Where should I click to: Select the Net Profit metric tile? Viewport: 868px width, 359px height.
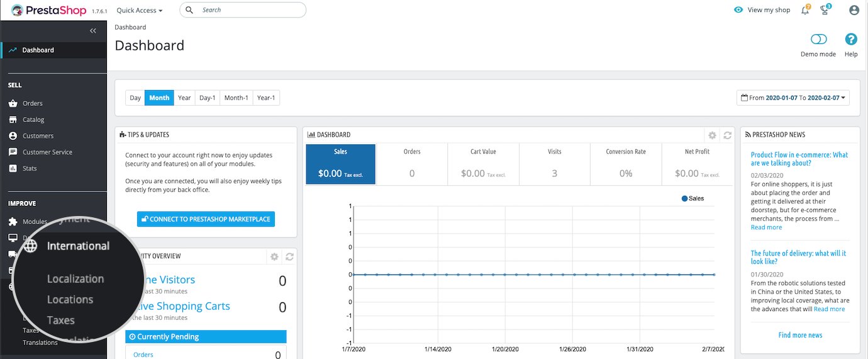[x=697, y=164]
